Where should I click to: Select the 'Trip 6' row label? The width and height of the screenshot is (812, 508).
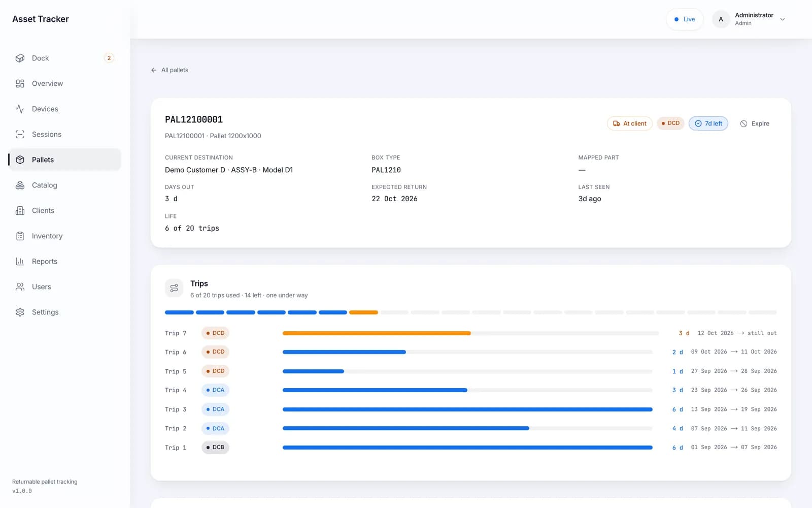click(x=176, y=352)
